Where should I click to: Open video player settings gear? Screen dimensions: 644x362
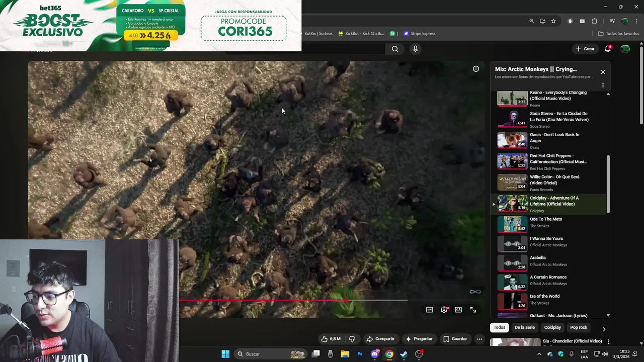point(444,310)
